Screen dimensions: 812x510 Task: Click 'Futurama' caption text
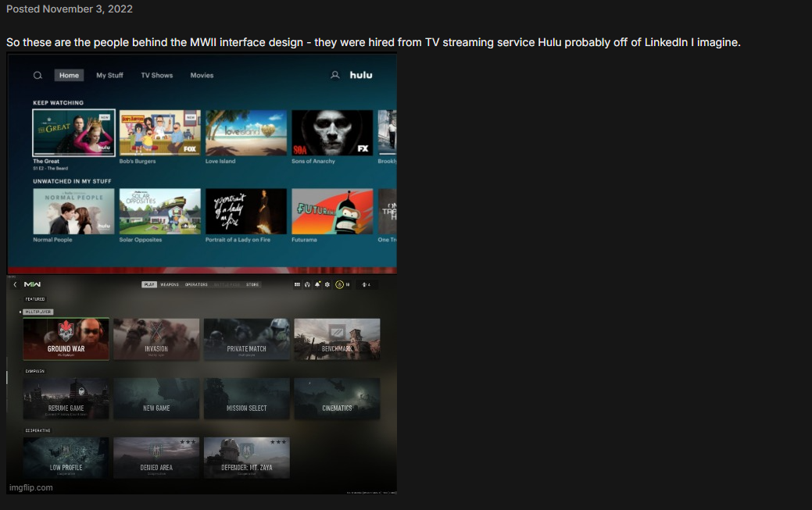click(x=305, y=240)
